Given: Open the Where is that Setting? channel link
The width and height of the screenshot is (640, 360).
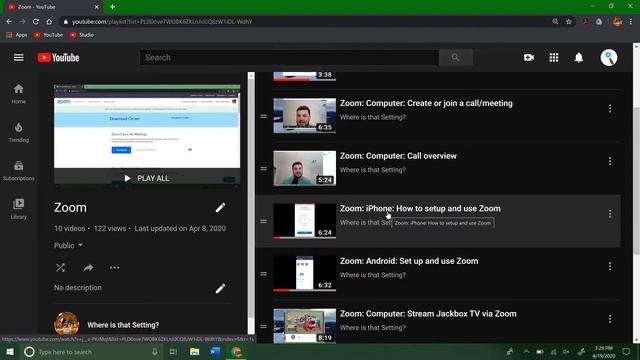Looking at the screenshot, I should 123,325.
